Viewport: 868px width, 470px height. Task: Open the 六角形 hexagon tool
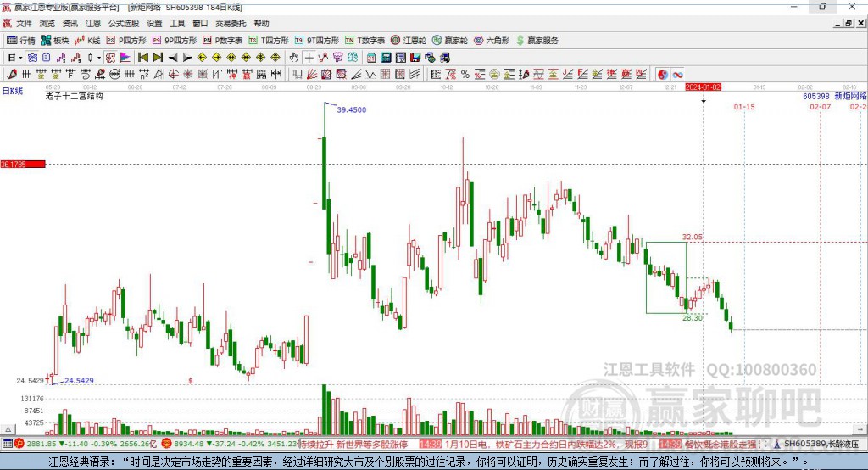pos(492,41)
